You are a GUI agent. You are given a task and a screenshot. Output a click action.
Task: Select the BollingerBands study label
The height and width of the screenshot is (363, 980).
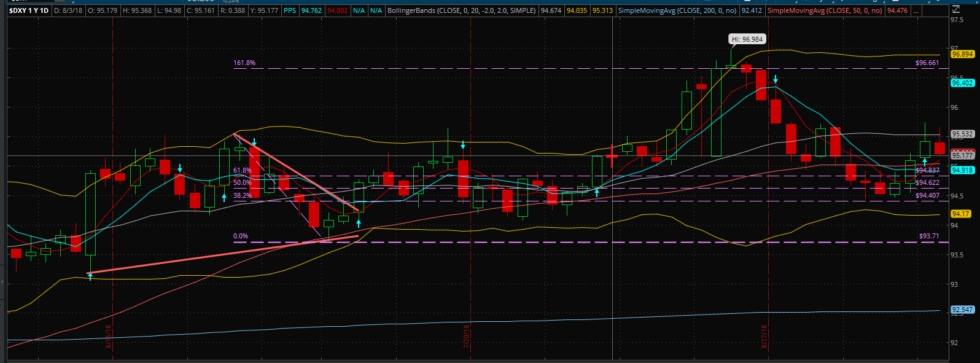[x=462, y=10]
